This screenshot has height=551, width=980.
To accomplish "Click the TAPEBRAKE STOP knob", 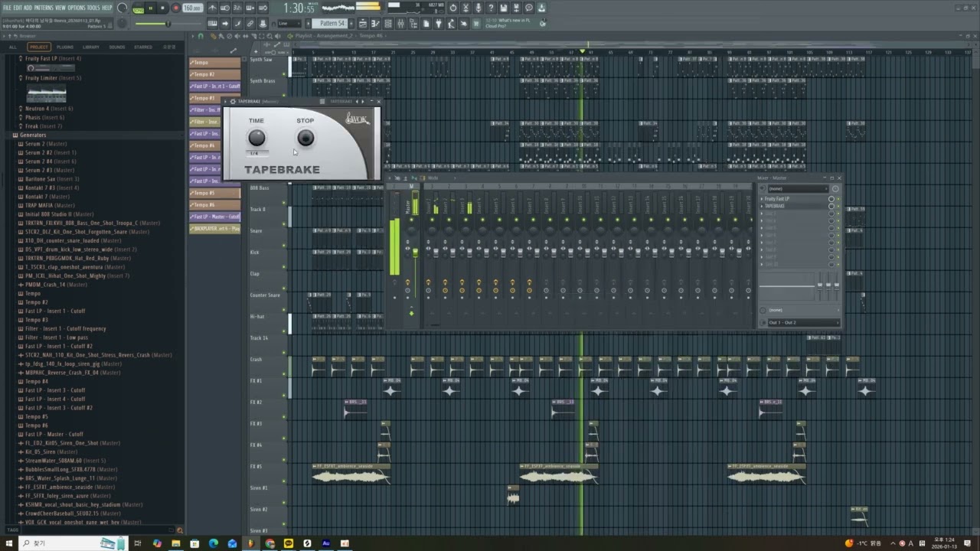I will coord(305,138).
